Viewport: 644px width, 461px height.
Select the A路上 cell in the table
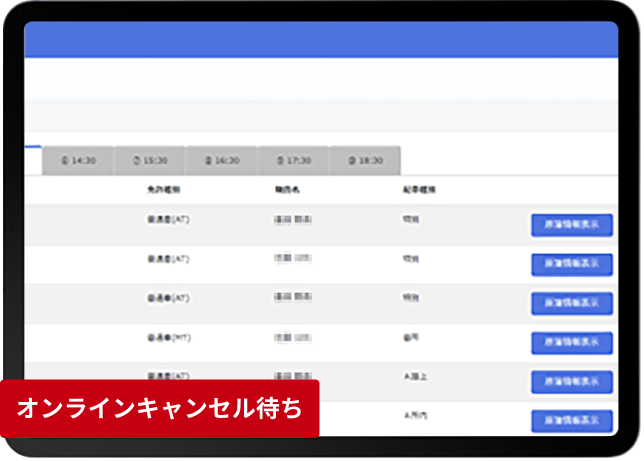coord(415,377)
